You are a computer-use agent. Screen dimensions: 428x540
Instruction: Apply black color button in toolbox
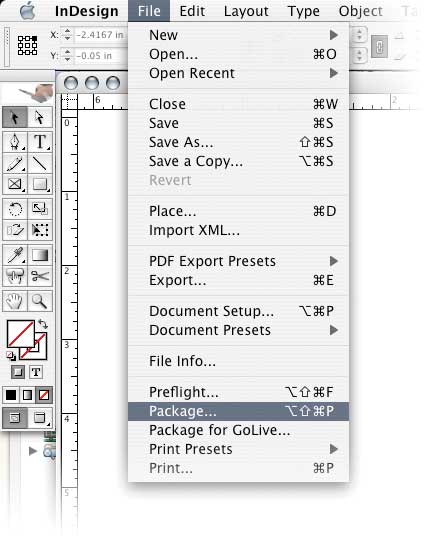11,395
